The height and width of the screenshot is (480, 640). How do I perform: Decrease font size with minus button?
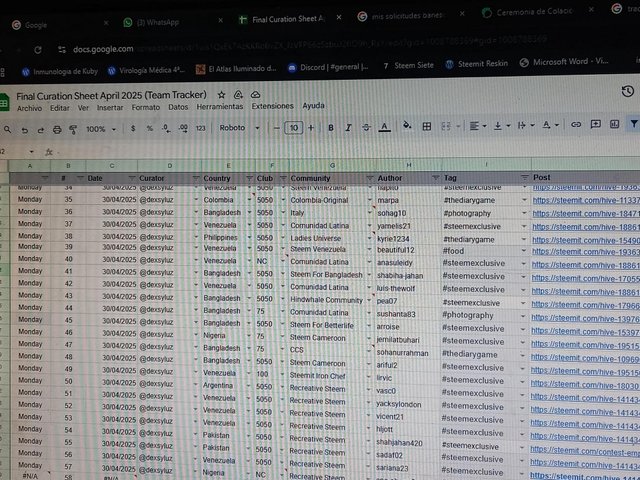(277, 128)
